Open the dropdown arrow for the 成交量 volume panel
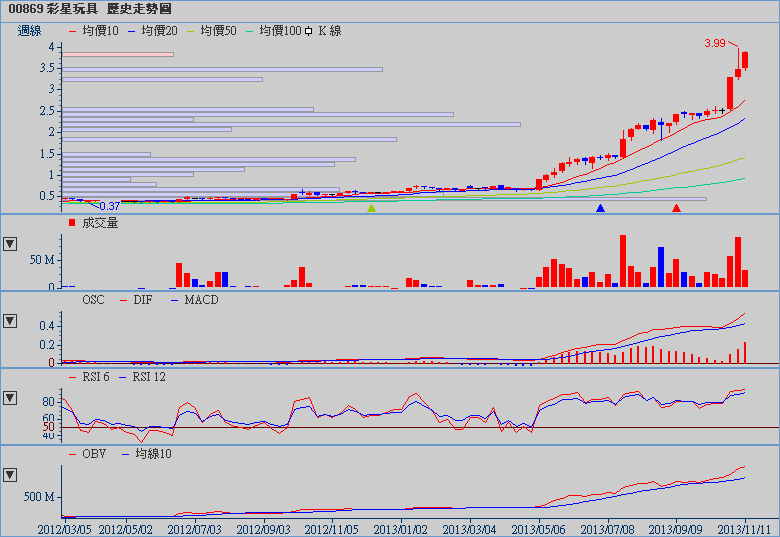 pyautogui.click(x=10, y=244)
